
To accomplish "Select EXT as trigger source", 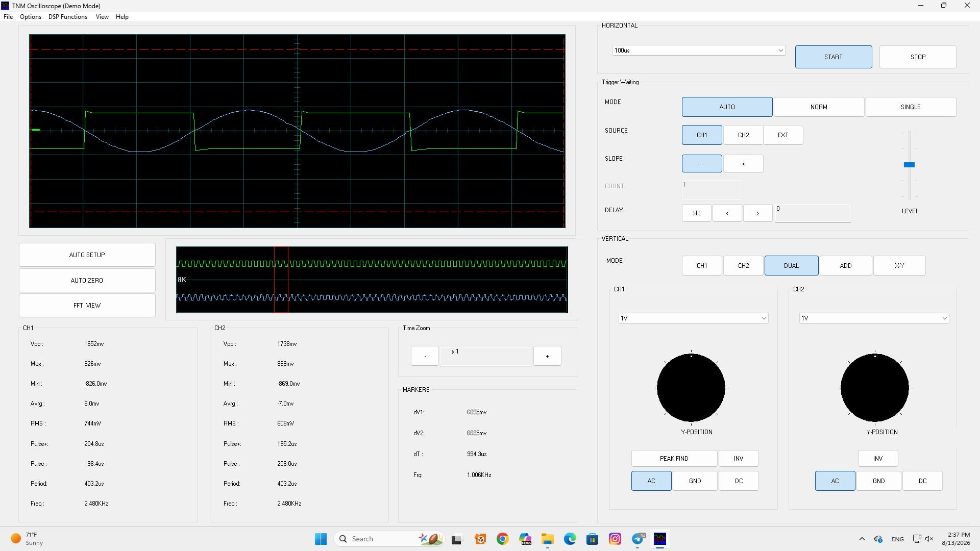I will (x=783, y=135).
